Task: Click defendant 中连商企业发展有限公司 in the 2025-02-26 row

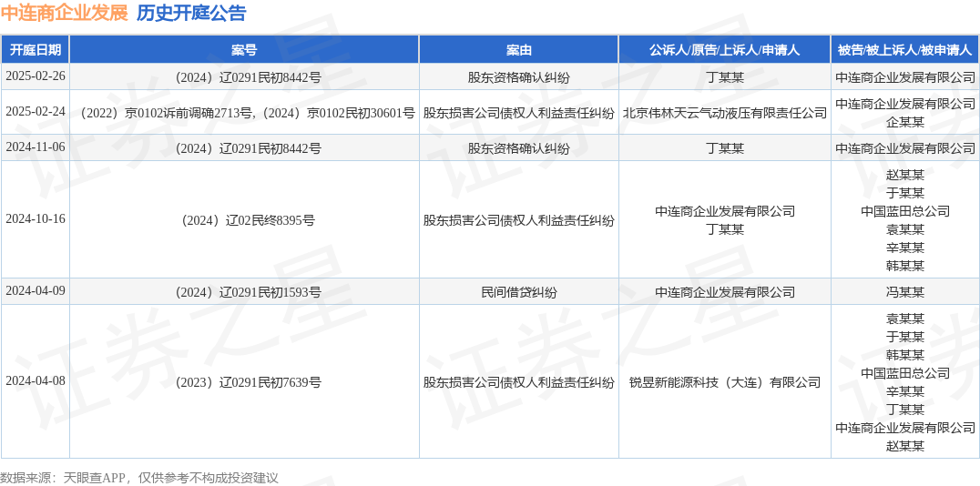Action: pos(905,77)
